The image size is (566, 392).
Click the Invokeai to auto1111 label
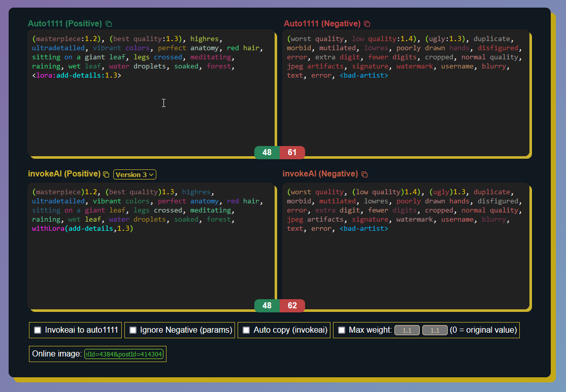82,330
